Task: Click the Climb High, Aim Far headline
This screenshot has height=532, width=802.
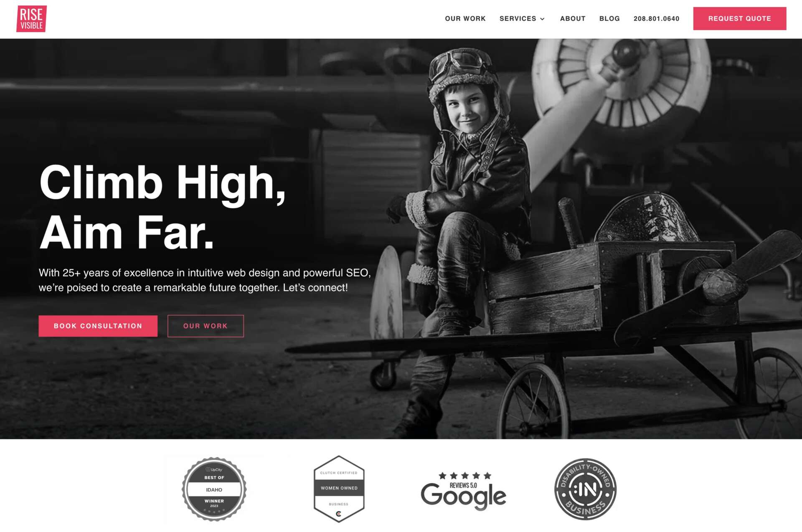Action: (x=163, y=207)
